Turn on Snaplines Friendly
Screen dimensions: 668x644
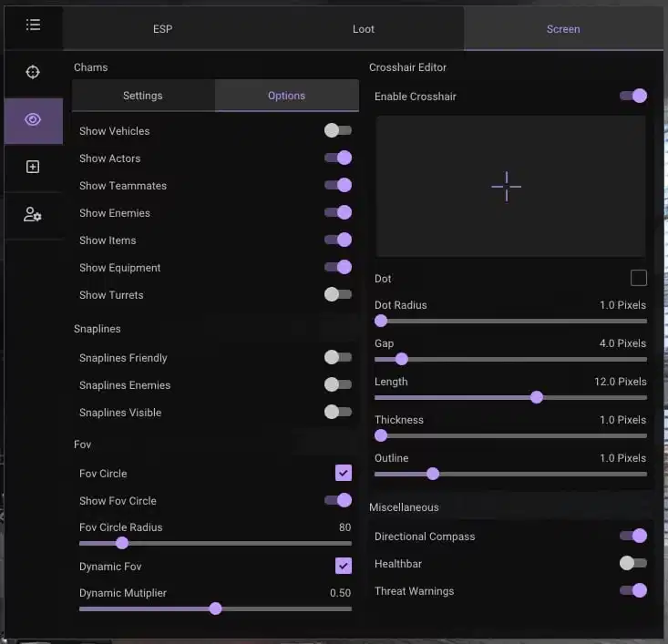point(338,357)
